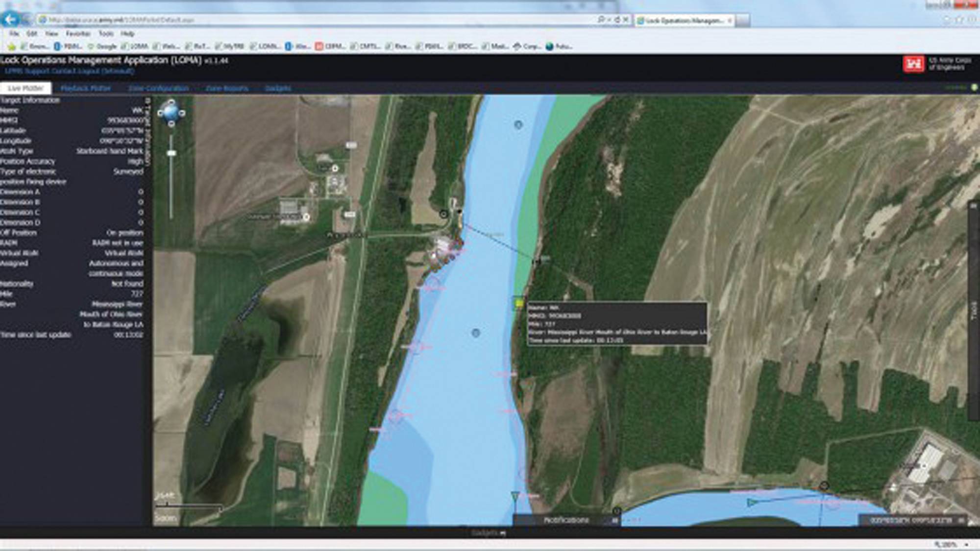This screenshot has width=980, height=551.
Task: Close the Lock Operations Management browser tab
Action: pos(730,21)
